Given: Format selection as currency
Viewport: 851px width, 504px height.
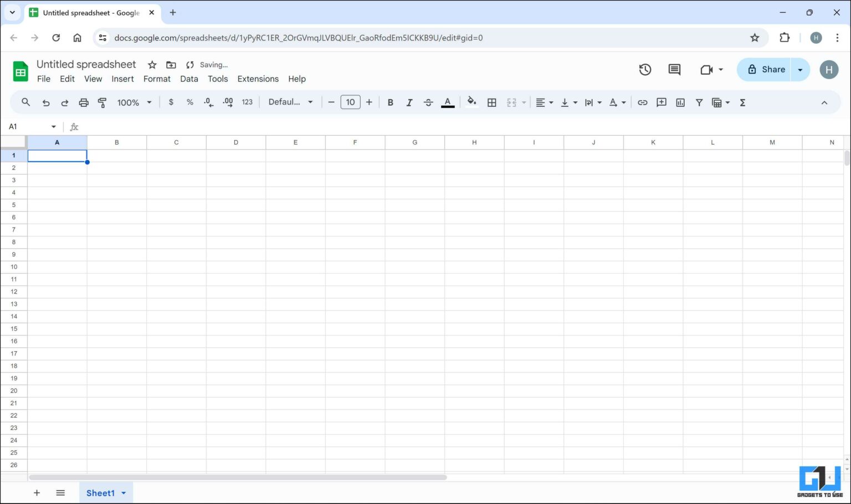Looking at the screenshot, I should pos(171,102).
